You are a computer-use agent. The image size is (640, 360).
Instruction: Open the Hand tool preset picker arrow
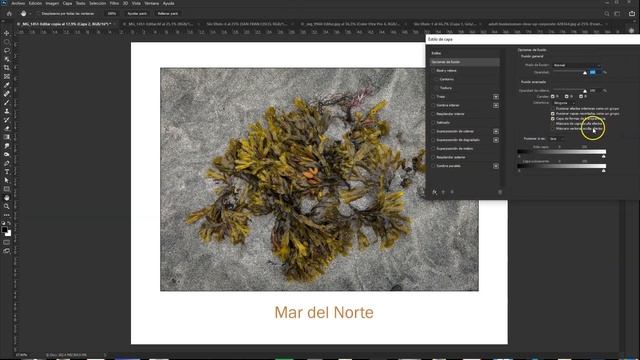click(x=30, y=13)
